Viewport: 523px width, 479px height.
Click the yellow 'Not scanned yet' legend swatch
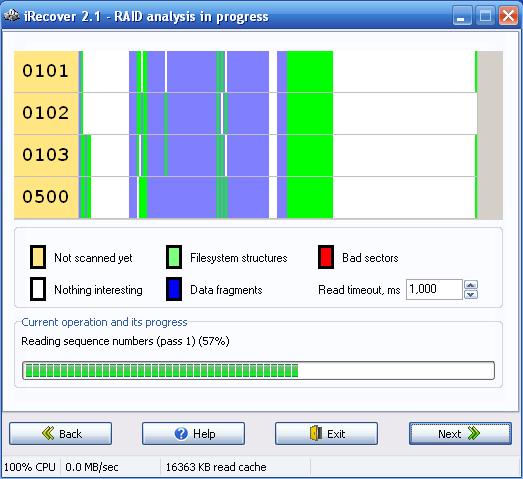click(x=38, y=257)
